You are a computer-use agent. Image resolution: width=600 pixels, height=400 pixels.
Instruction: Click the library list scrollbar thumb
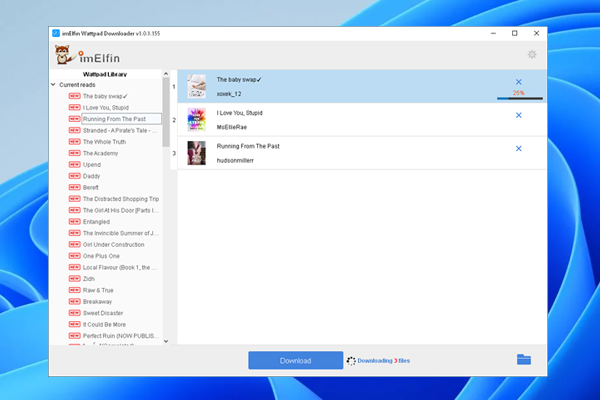point(166,112)
